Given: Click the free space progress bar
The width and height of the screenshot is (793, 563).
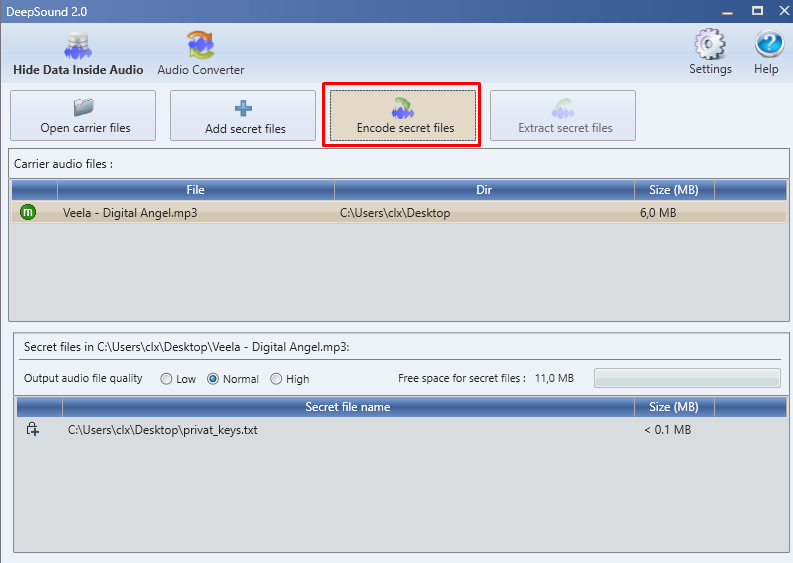Looking at the screenshot, I should (x=687, y=378).
